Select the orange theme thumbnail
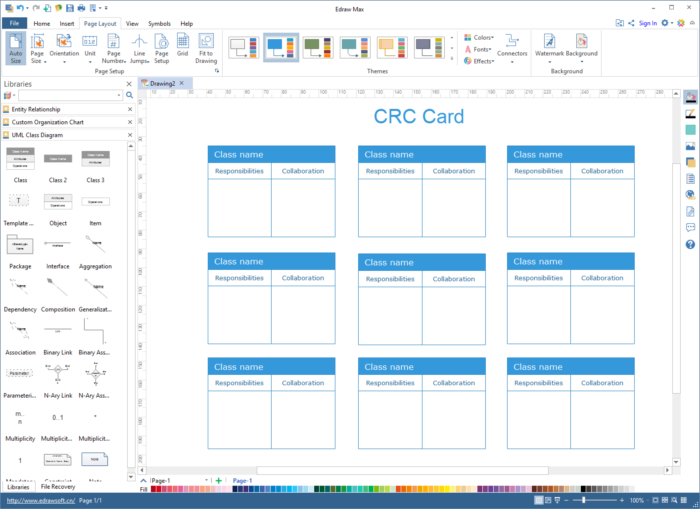Image resolution: width=700 pixels, height=509 pixels. 392,47
